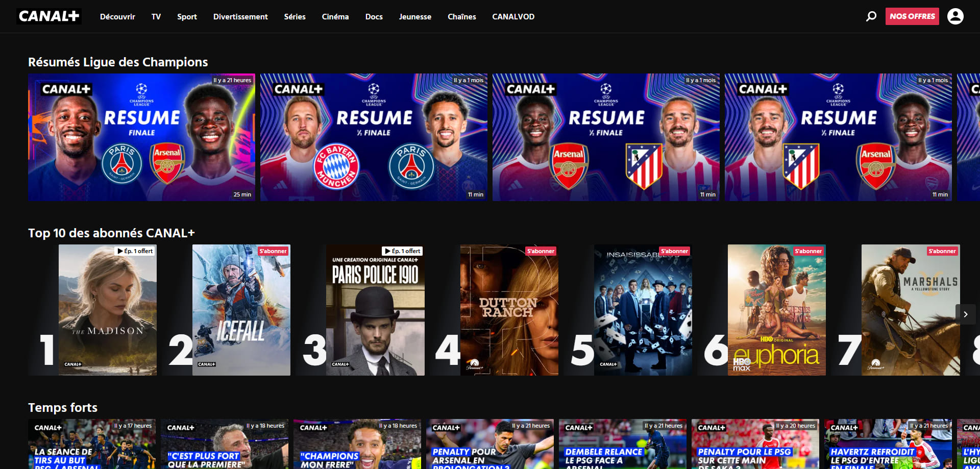Screen dimensions: 980x469
Task: Go to the Sport section
Action: [187, 17]
